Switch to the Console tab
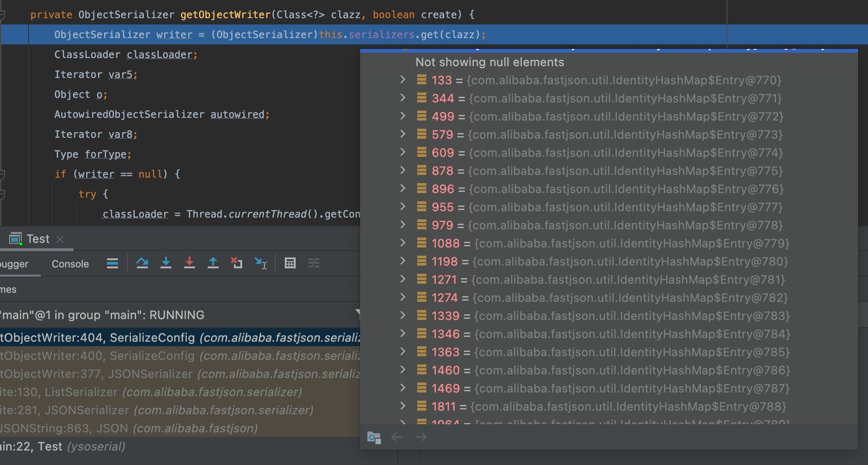This screenshot has height=465, width=868. click(x=70, y=264)
